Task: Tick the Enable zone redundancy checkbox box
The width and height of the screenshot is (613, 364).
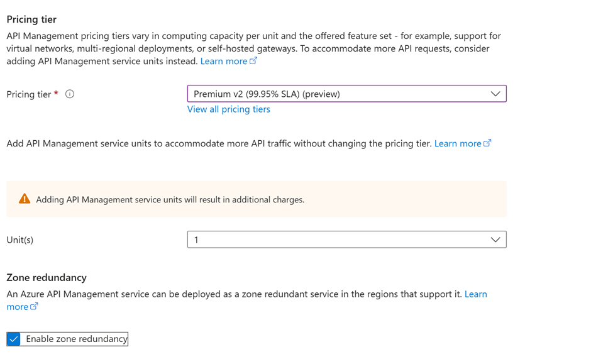Action: pyautogui.click(x=14, y=339)
